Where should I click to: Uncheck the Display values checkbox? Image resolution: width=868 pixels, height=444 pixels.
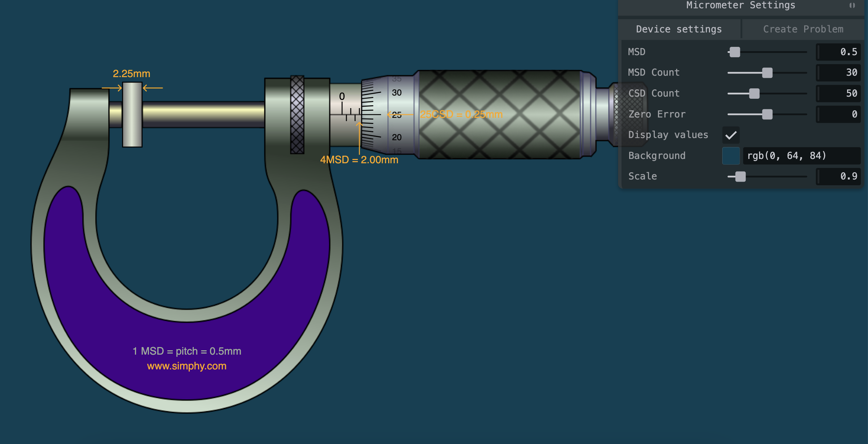pos(731,135)
